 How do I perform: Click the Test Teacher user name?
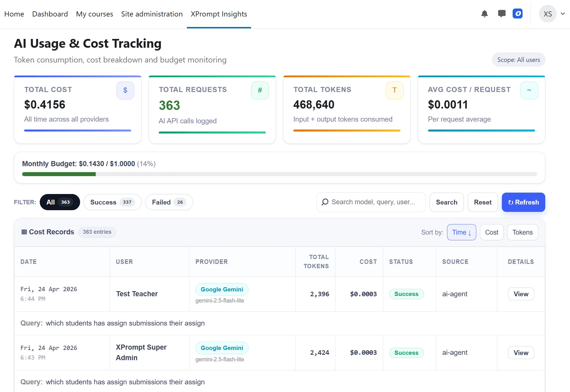click(x=137, y=294)
